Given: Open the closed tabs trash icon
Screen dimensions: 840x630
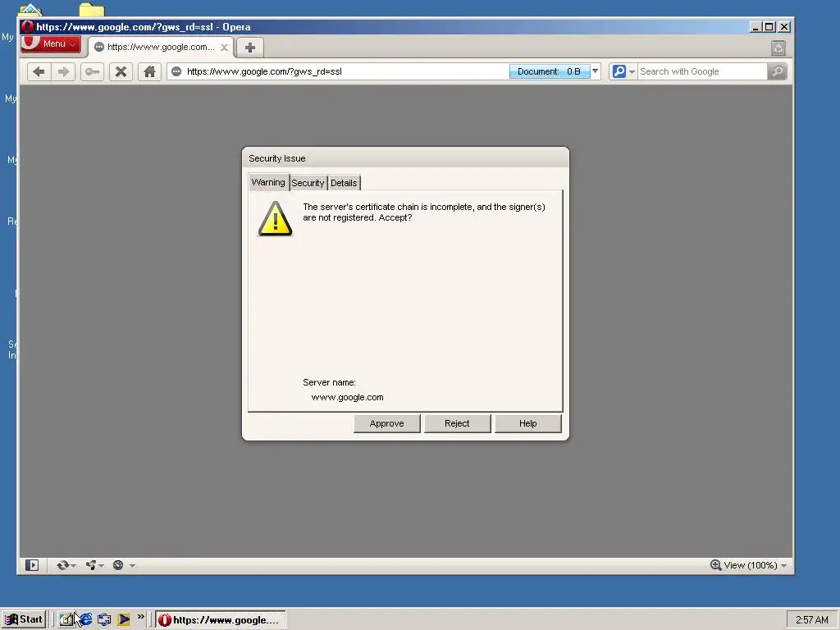Looking at the screenshot, I should click(x=778, y=48).
